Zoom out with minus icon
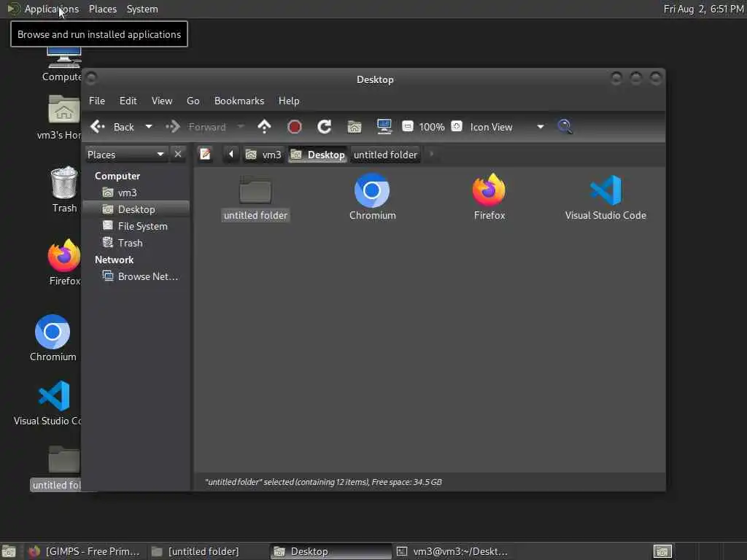 coord(407,126)
